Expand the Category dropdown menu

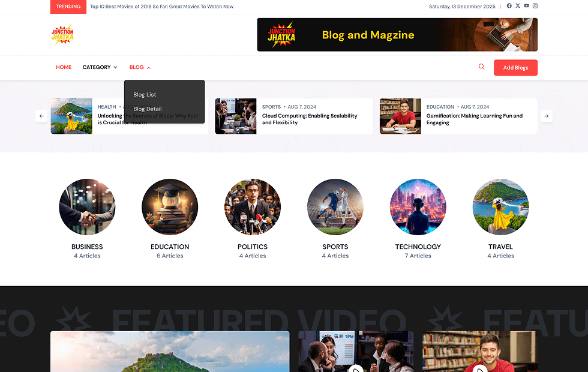click(100, 67)
